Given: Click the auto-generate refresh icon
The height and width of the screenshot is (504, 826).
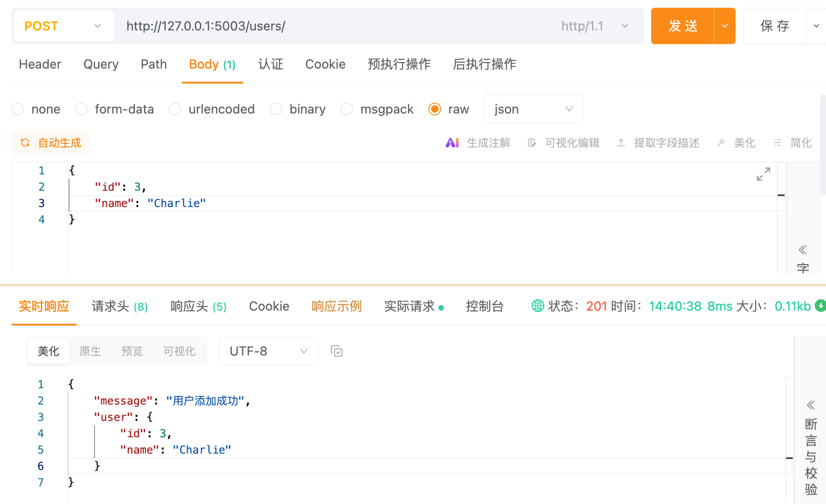Looking at the screenshot, I should pyautogui.click(x=25, y=143).
